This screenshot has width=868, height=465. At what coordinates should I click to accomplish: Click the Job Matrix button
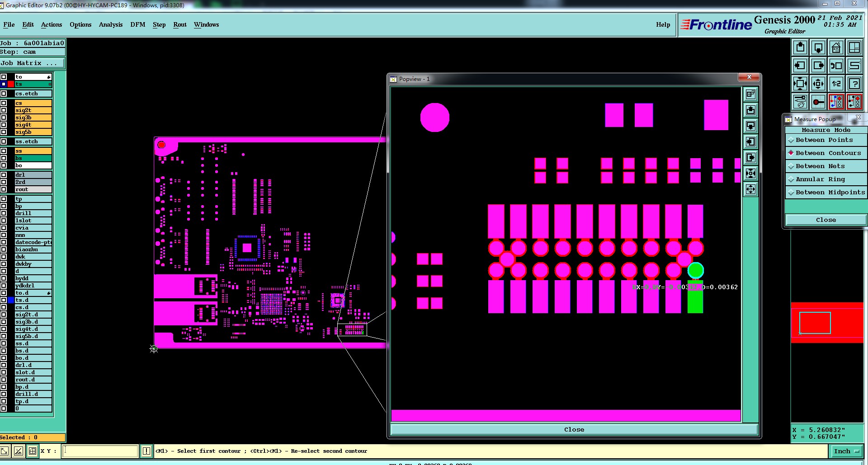click(x=33, y=63)
